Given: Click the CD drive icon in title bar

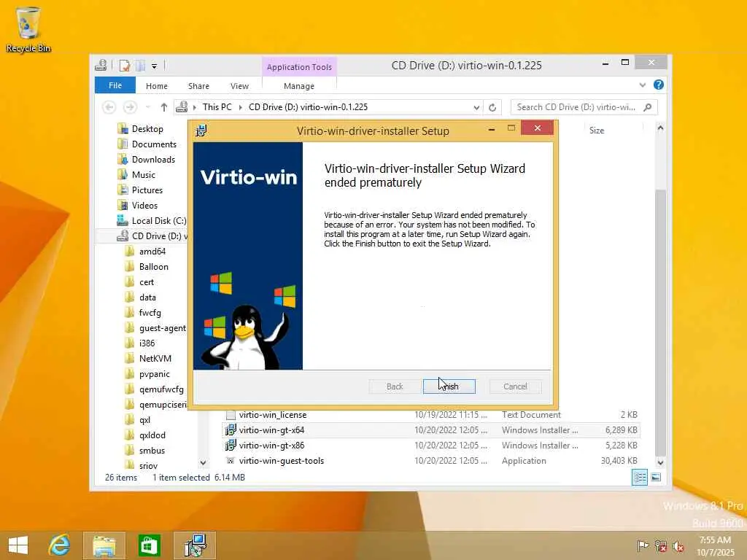Looking at the screenshot, I should pyautogui.click(x=101, y=65).
